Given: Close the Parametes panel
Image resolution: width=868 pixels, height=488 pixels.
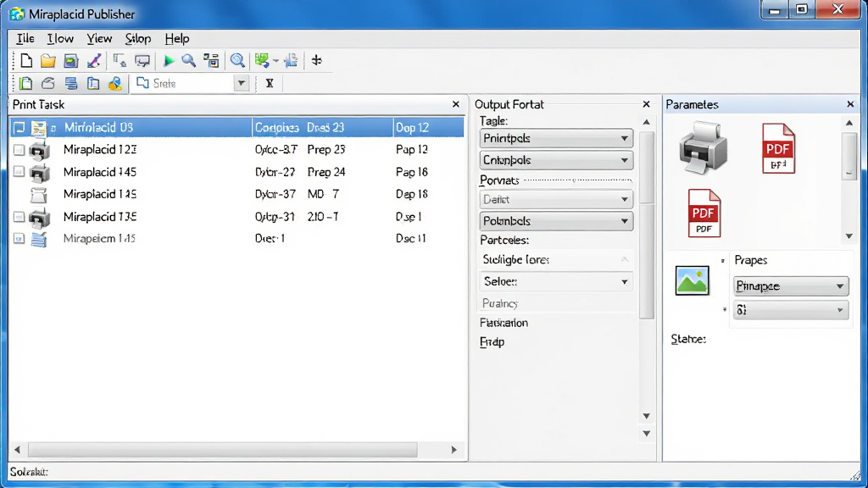Looking at the screenshot, I should tap(850, 104).
